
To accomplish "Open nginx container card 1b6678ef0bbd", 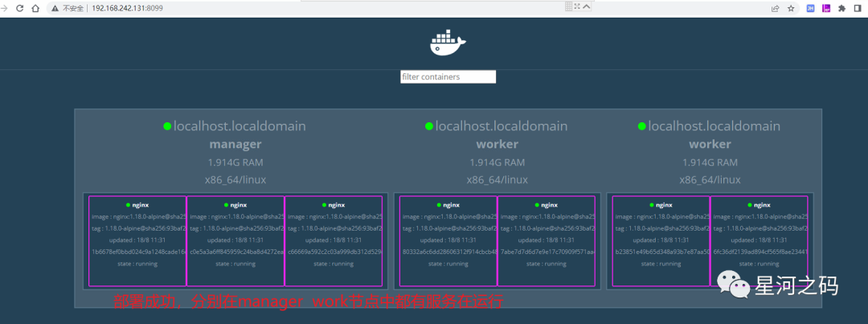I will pos(137,241).
